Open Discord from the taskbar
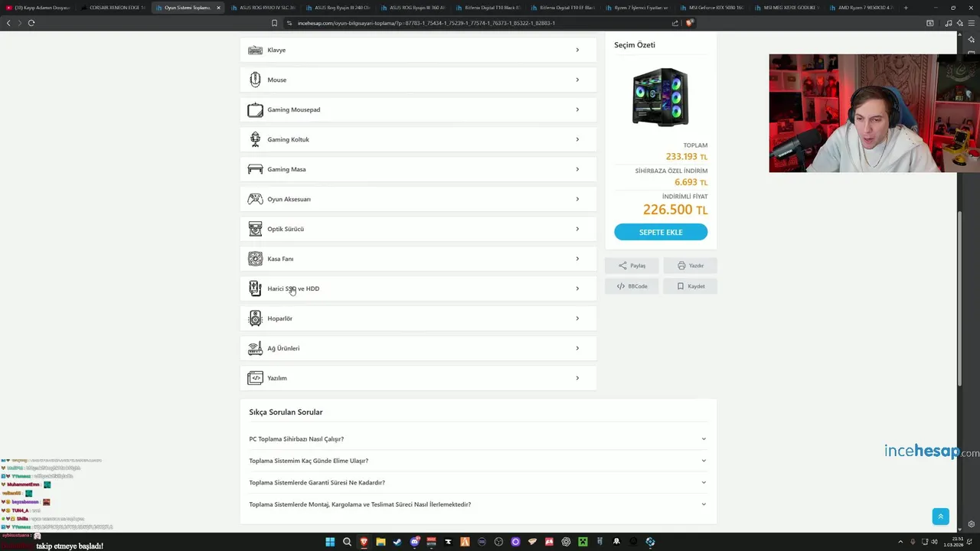This screenshot has height=551, width=980. pos(414,542)
